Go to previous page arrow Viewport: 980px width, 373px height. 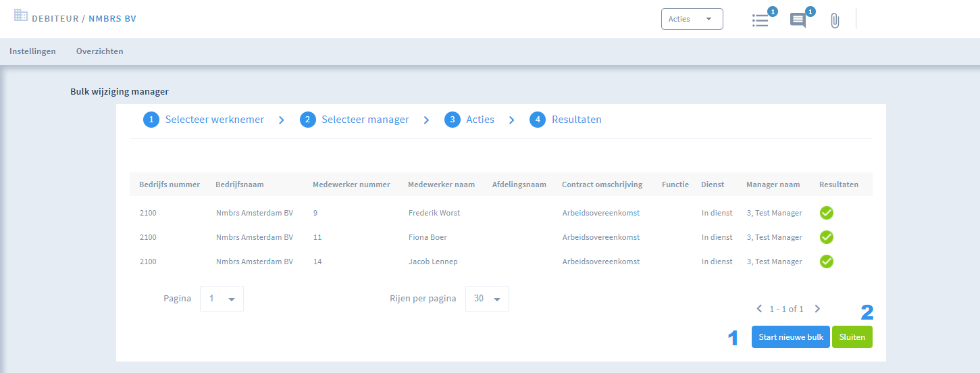[x=758, y=309]
